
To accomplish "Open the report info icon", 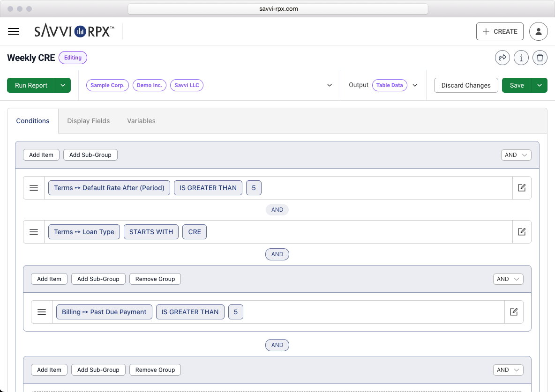I will [521, 58].
